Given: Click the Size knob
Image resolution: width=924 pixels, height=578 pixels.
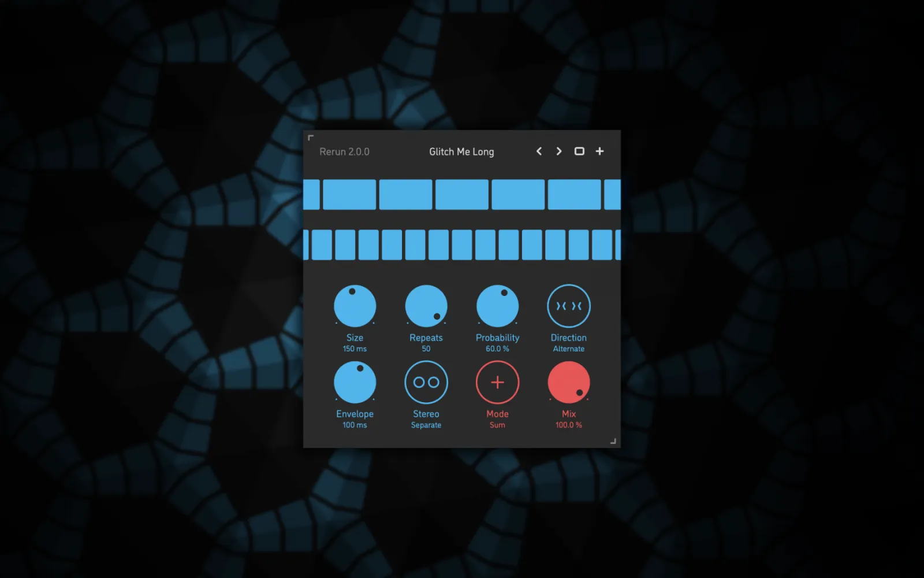Looking at the screenshot, I should click(355, 306).
